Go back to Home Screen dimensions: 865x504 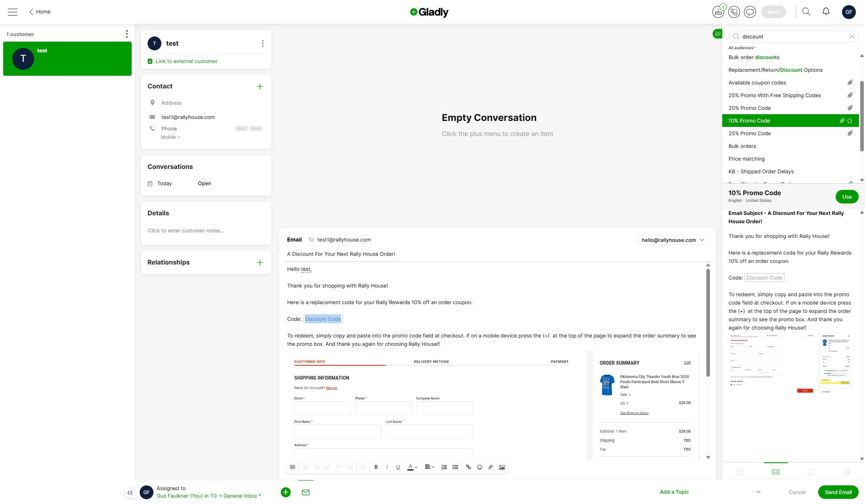pos(40,12)
